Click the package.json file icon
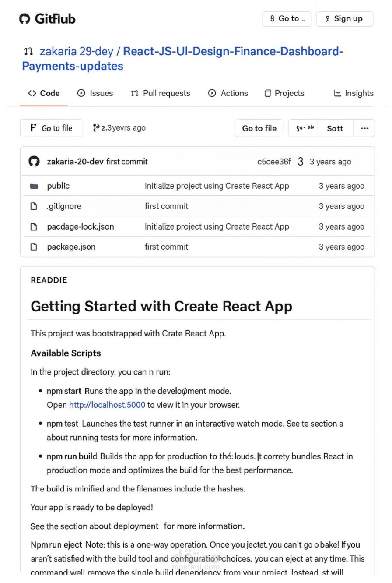The height and width of the screenshot is (583, 392). pos(34,247)
